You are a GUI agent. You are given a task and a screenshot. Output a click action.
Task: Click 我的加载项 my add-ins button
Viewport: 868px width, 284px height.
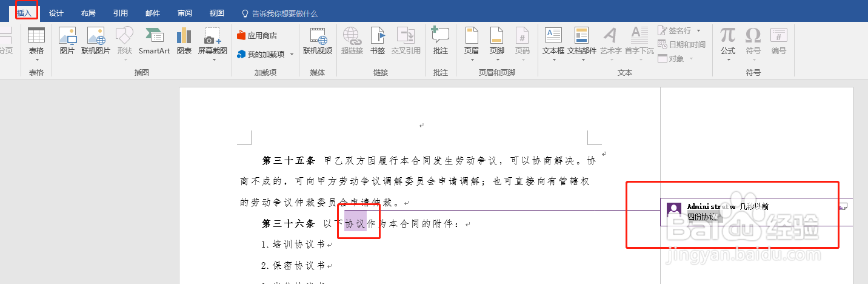261,54
